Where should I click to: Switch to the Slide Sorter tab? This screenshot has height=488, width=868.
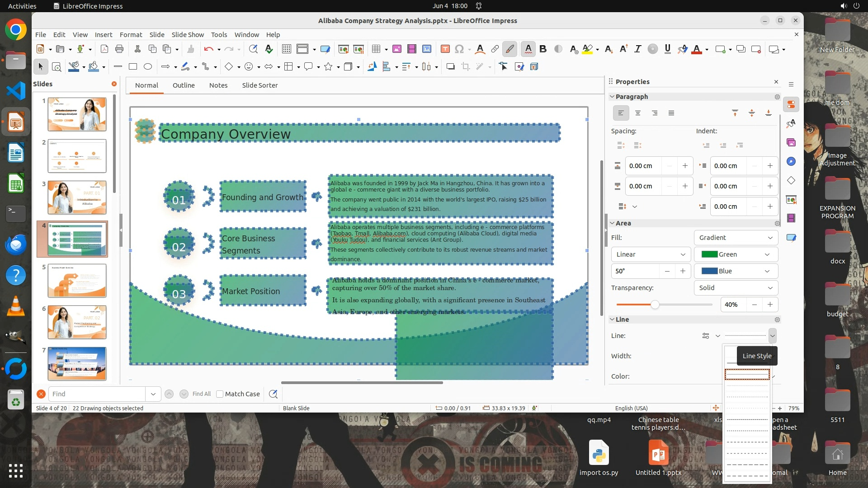259,85
